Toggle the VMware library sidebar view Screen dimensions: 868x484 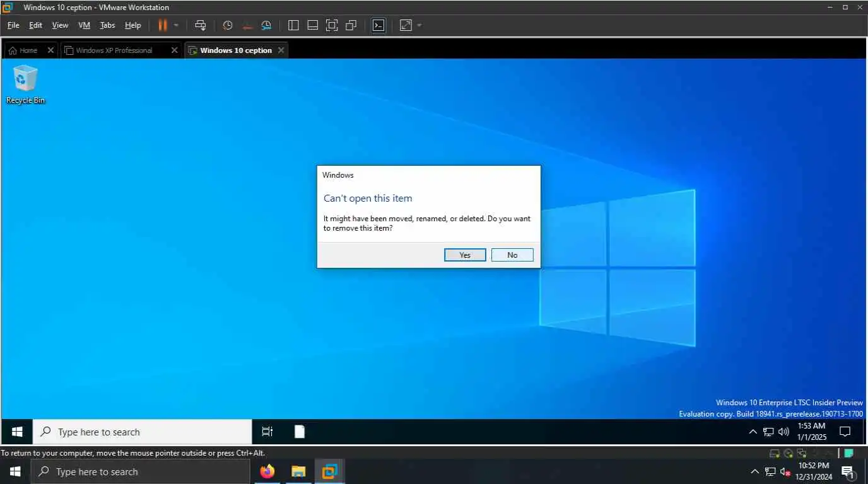coord(293,25)
